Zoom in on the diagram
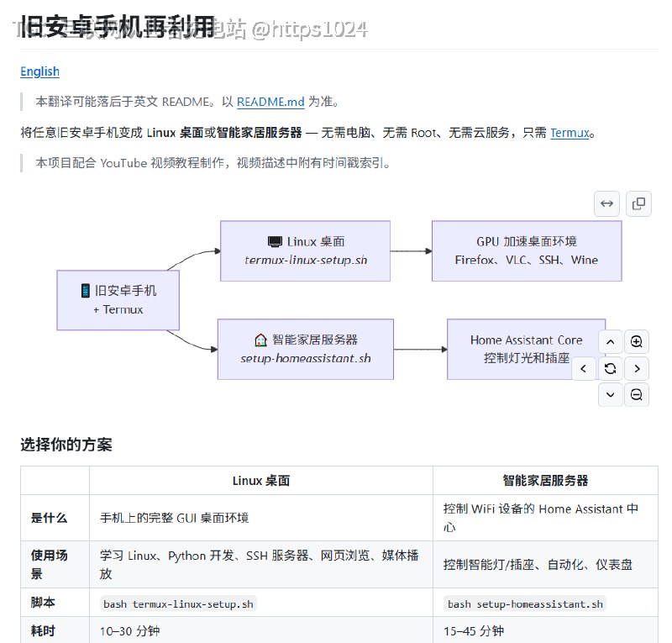Viewport: 672px width, 643px height. tap(637, 342)
